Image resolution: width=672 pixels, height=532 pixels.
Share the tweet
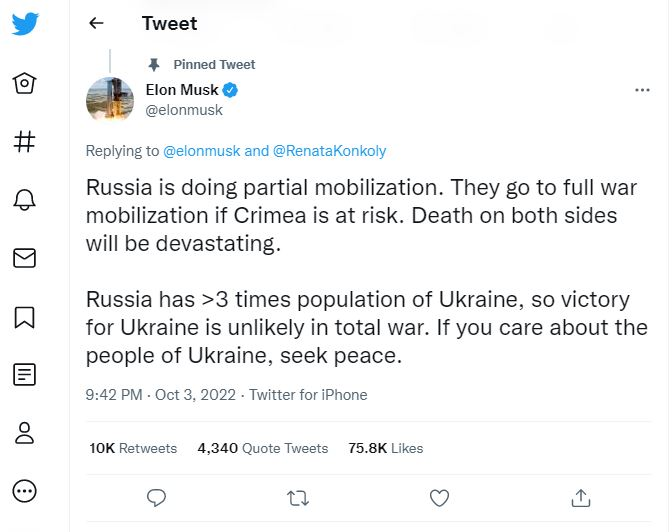[580, 496]
